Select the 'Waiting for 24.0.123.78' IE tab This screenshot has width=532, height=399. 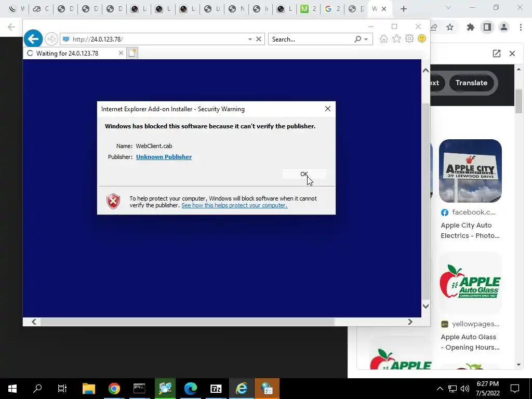(75, 53)
